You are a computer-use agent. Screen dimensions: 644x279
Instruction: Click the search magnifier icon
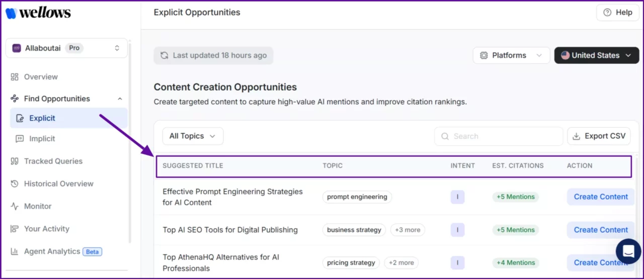(445, 136)
